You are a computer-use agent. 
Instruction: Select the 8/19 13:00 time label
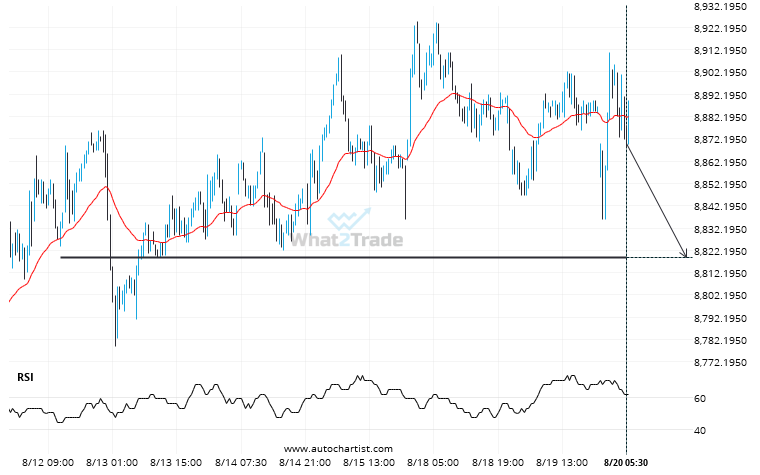coord(562,463)
